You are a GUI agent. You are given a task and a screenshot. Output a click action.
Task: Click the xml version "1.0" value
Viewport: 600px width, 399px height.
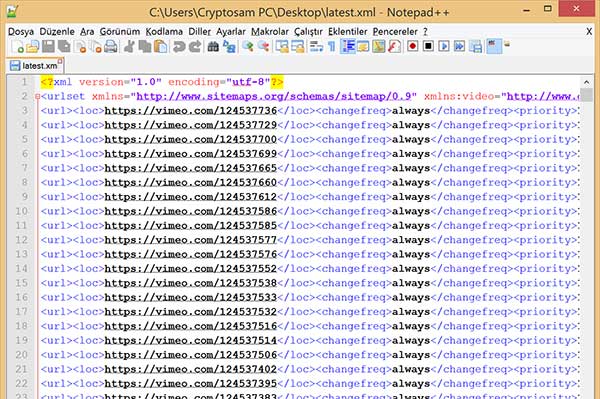[x=146, y=82]
